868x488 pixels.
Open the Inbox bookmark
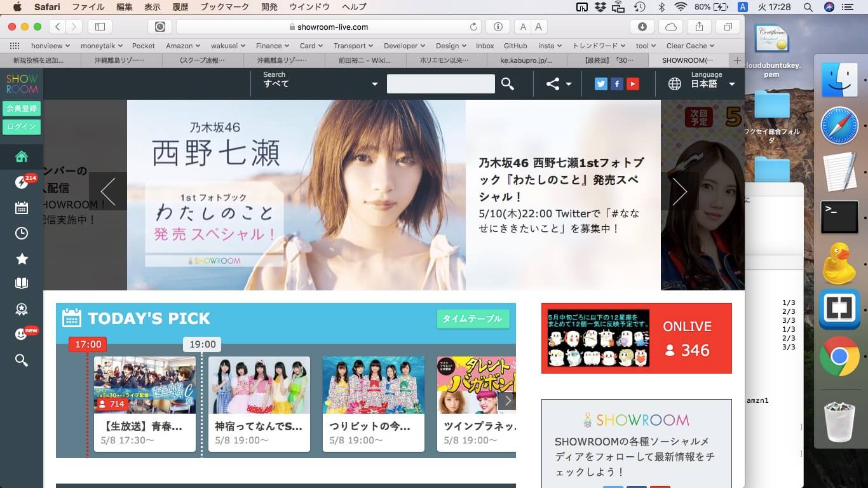(x=485, y=46)
